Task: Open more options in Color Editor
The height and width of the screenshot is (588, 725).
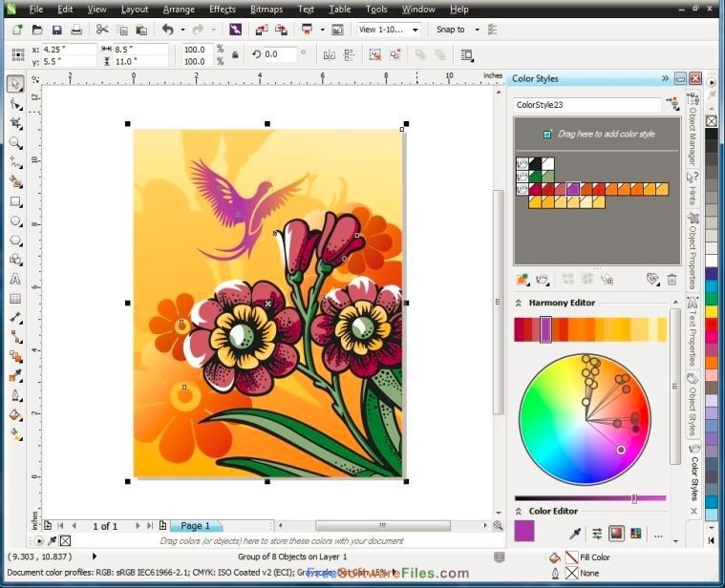Action: [x=658, y=535]
